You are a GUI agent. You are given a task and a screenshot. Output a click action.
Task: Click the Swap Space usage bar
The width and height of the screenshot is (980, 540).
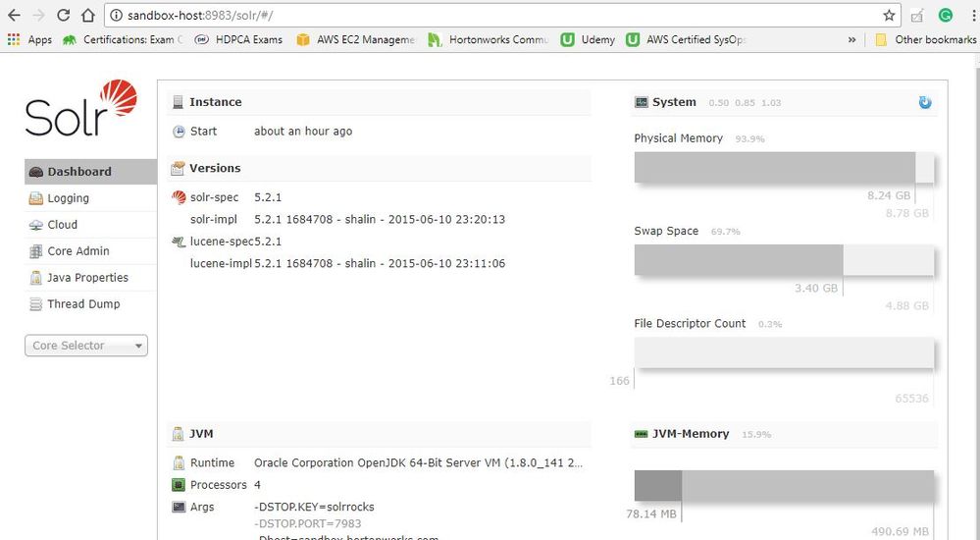(x=784, y=260)
